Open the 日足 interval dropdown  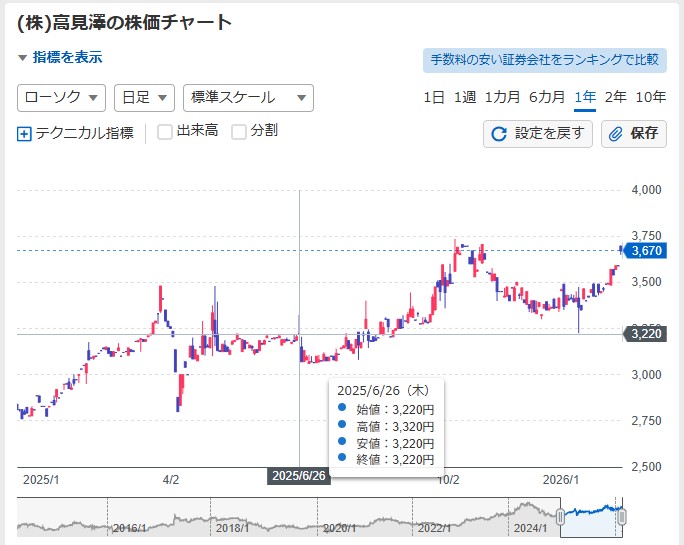(x=145, y=97)
